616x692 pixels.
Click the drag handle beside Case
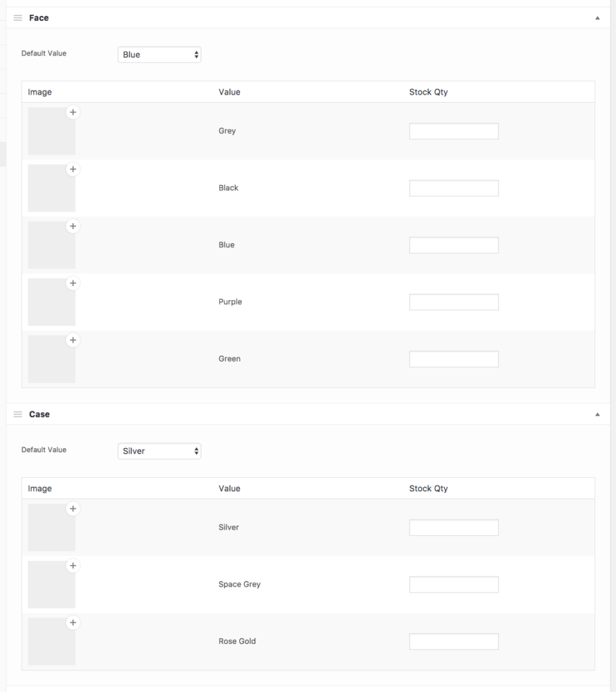coord(18,414)
